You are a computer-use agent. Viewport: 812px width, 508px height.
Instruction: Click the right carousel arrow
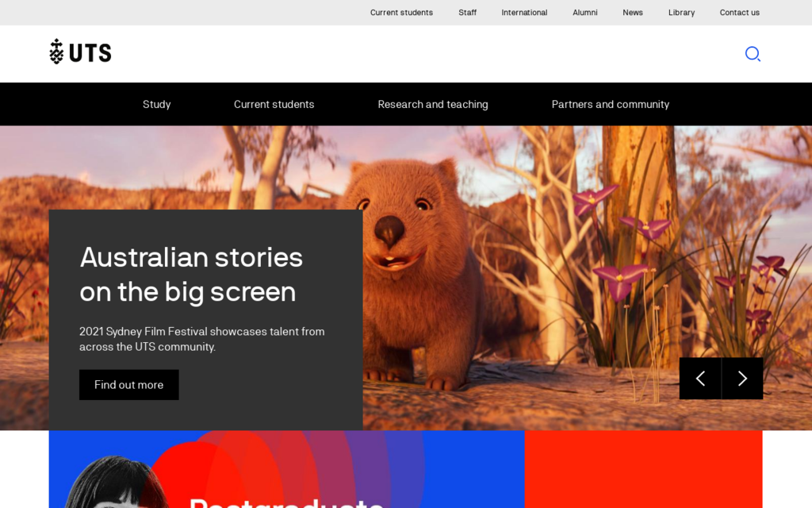point(742,379)
